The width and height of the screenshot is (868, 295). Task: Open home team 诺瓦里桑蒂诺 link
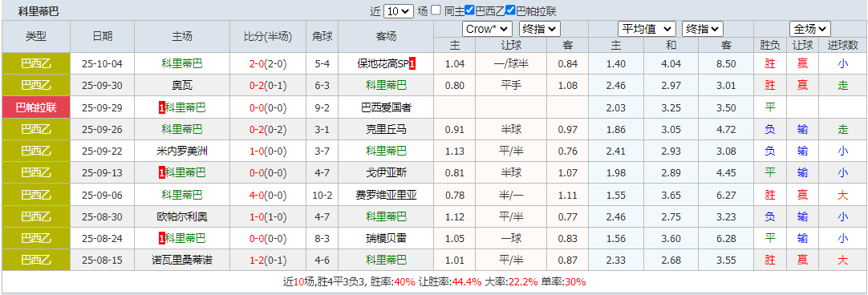tap(182, 261)
